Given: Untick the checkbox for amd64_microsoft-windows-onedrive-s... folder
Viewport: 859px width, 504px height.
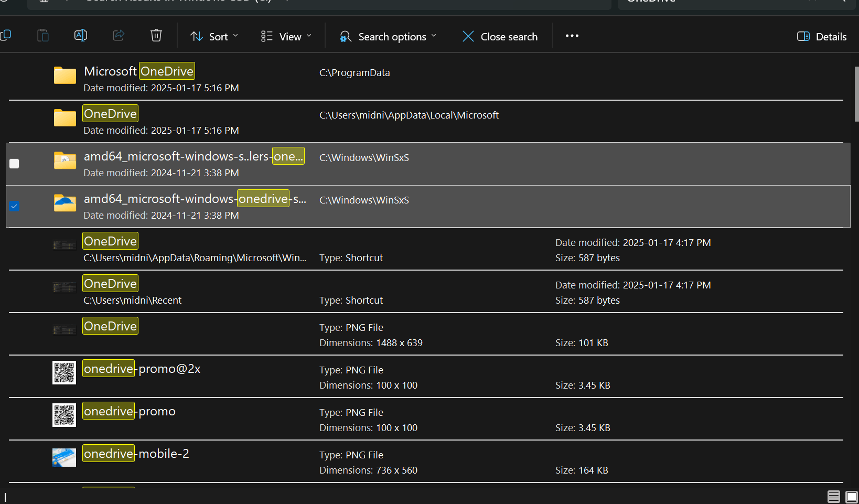Looking at the screenshot, I should click(x=14, y=206).
